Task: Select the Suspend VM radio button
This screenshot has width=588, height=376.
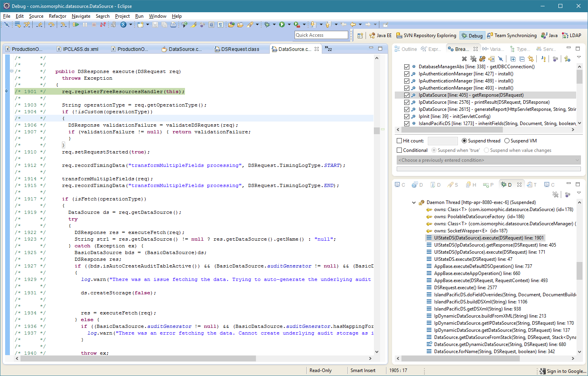Action: click(507, 141)
